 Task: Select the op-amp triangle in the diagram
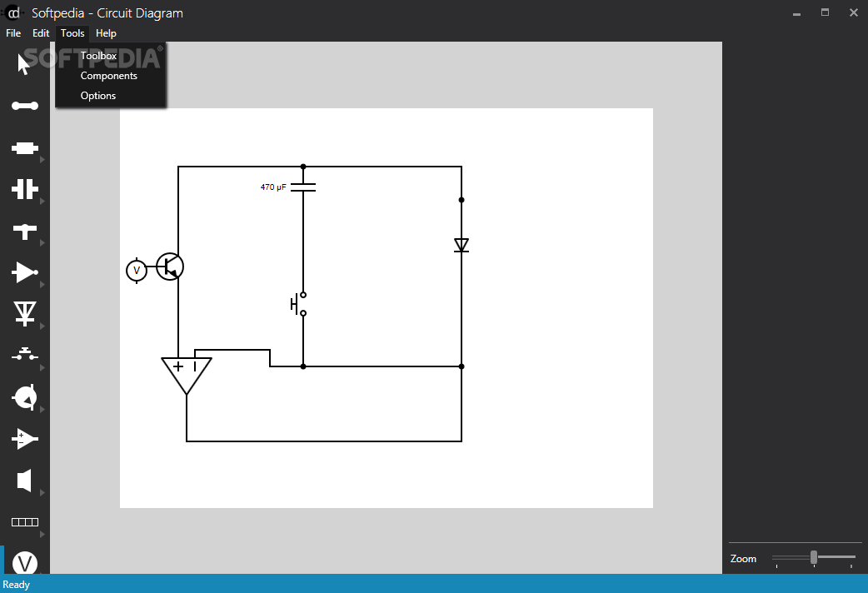(x=187, y=376)
